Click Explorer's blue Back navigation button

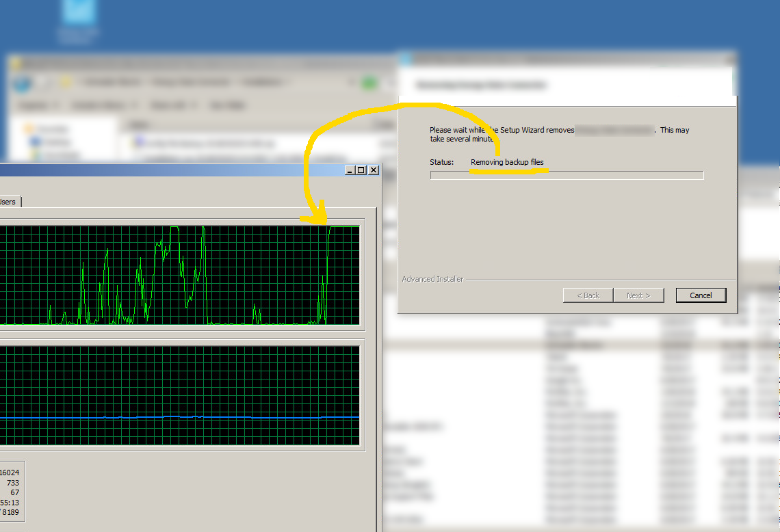tap(23, 83)
